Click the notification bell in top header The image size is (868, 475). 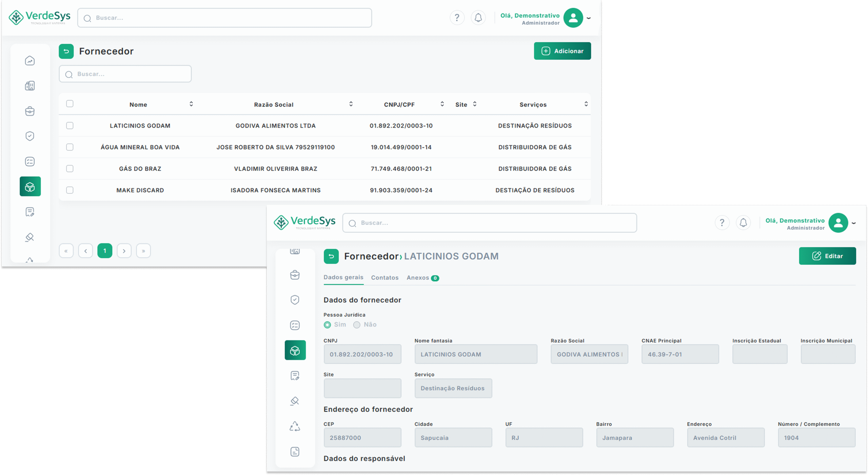pos(478,18)
